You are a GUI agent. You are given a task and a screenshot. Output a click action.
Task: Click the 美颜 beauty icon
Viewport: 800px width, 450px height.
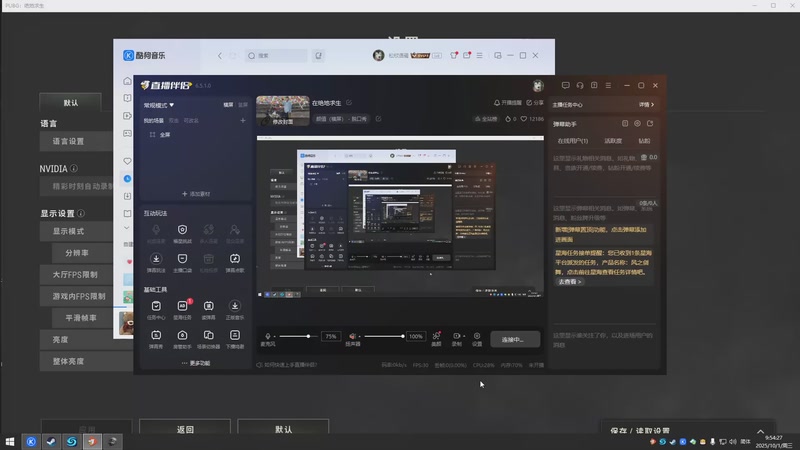[x=436, y=336]
